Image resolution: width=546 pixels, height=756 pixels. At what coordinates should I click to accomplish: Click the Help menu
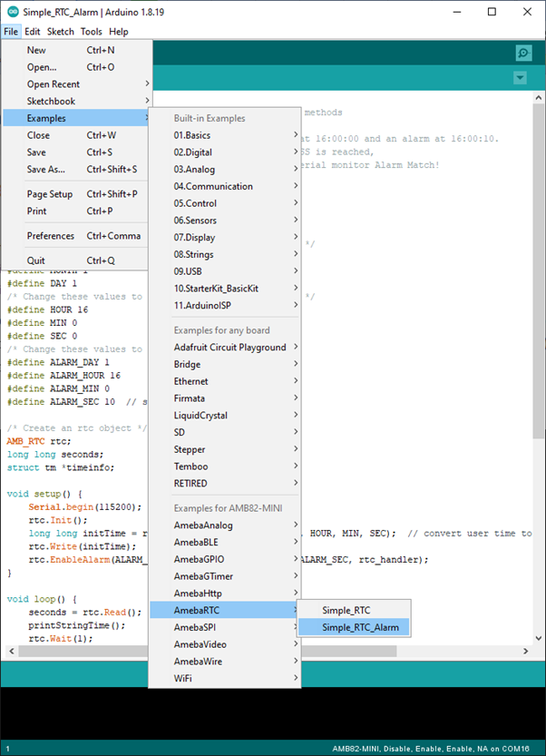119,32
